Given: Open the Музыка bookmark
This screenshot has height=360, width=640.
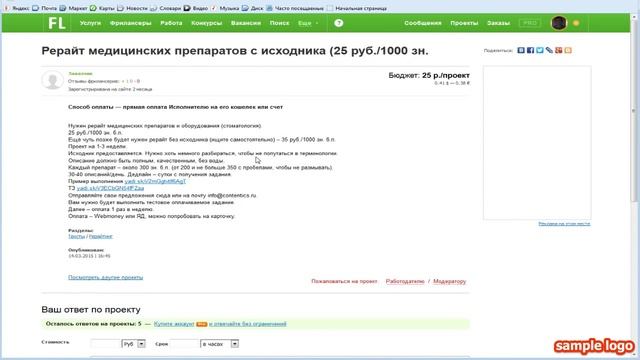Looking at the screenshot, I should click(x=225, y=8).
